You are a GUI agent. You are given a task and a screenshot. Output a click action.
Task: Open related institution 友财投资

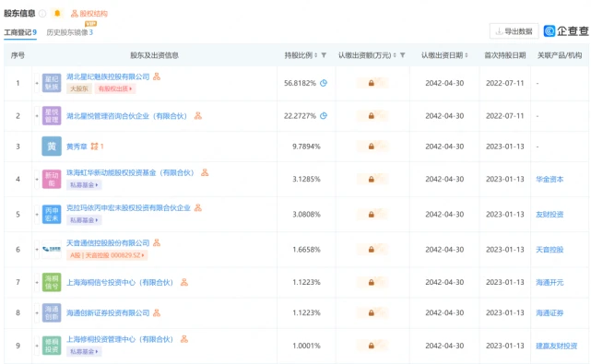tap(550, 215)
